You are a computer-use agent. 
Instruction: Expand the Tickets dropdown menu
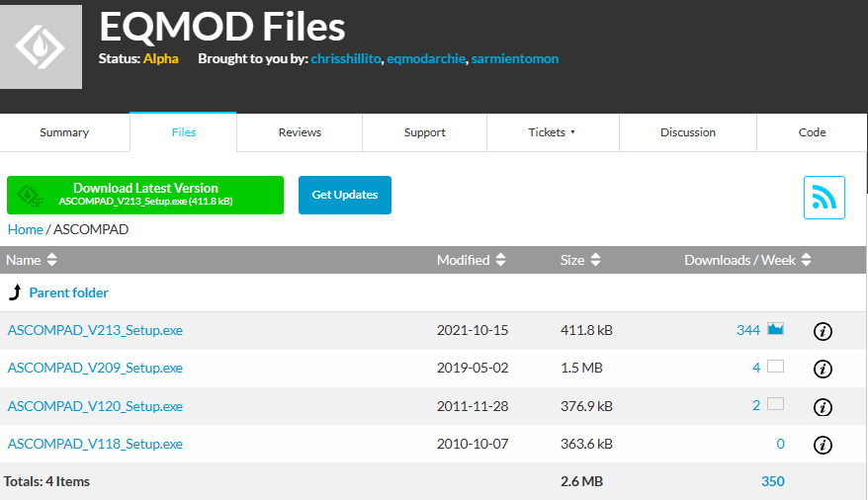tap(552, 132)
